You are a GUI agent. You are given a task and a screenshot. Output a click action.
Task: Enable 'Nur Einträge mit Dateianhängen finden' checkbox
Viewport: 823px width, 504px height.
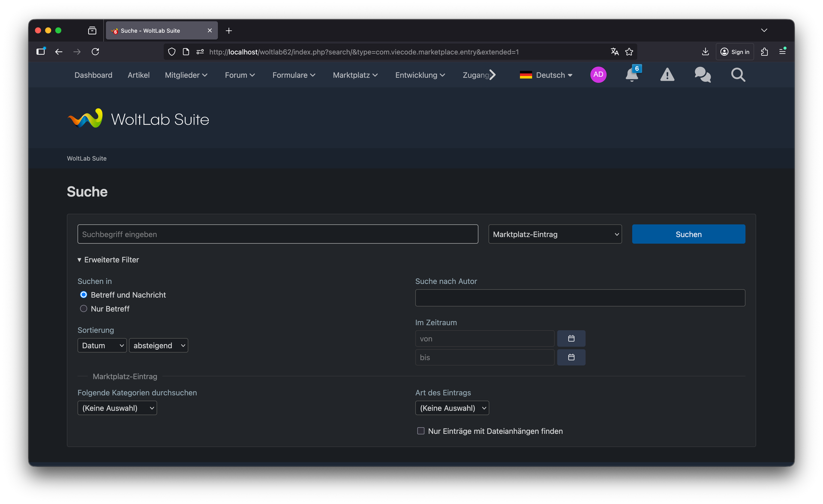pyautogui.click(x=421, y=431)
